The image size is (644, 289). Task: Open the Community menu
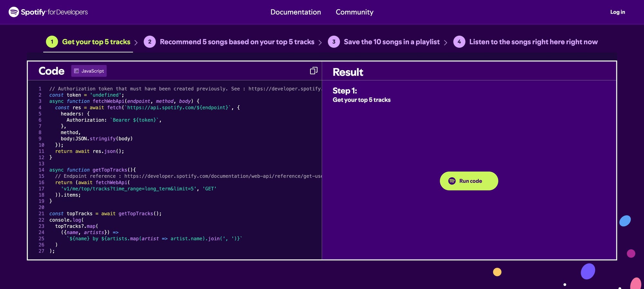[x=355, y=12]
